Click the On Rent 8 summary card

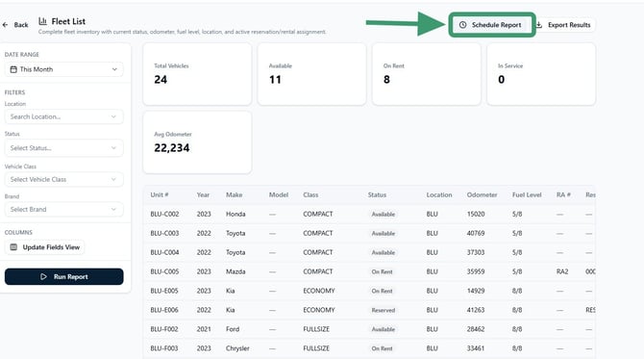(427, 74)
